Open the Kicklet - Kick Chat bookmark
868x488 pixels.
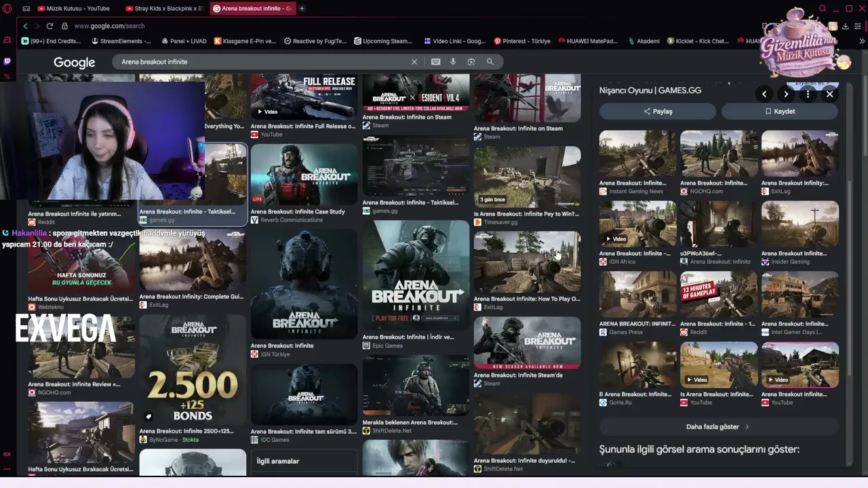pyautogui.click(x=698, y=41)
